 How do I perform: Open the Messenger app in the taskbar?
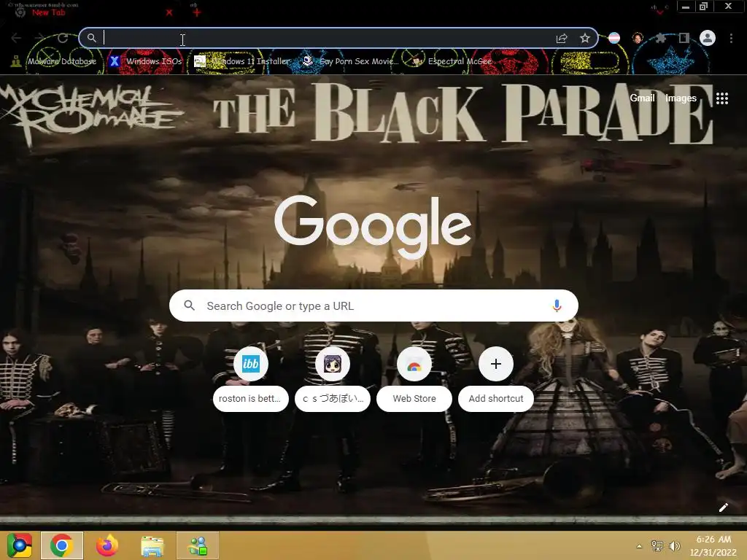pyautogui.click(x=198, y=545)
